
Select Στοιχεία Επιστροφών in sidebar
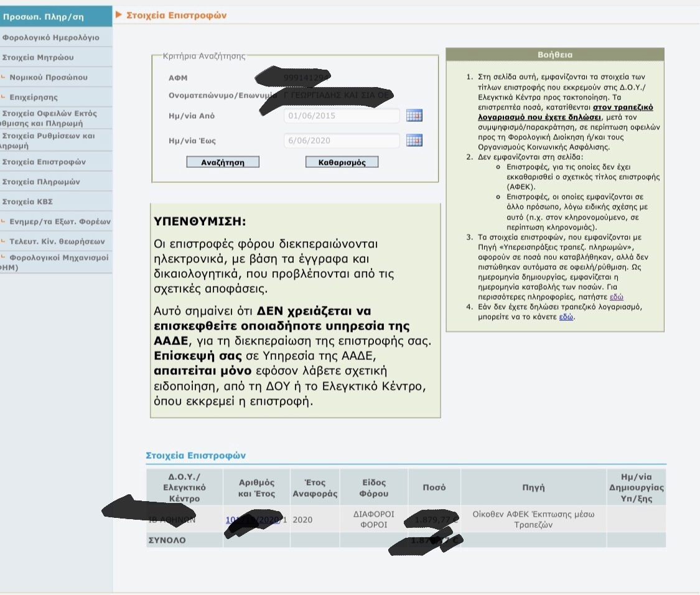(44, 162)
